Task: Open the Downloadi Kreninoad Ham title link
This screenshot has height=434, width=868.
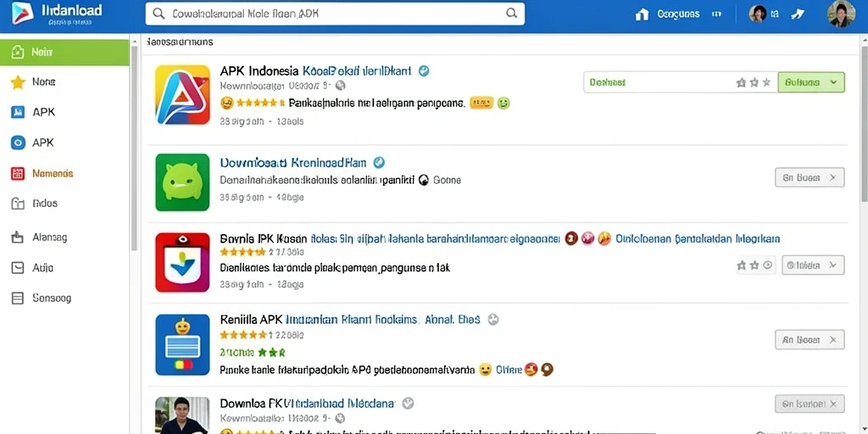Action: tap(293, 163)
